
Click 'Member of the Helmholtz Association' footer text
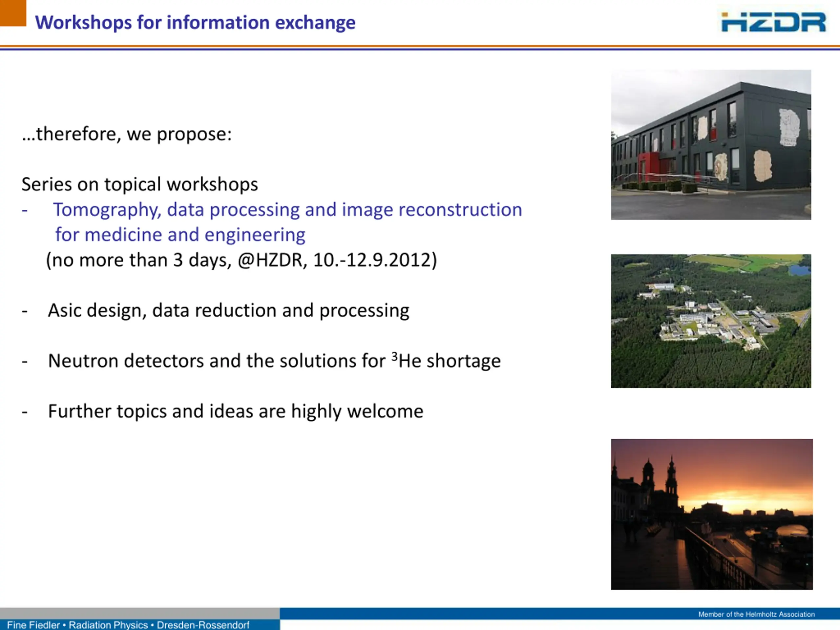tap(756, 615)
